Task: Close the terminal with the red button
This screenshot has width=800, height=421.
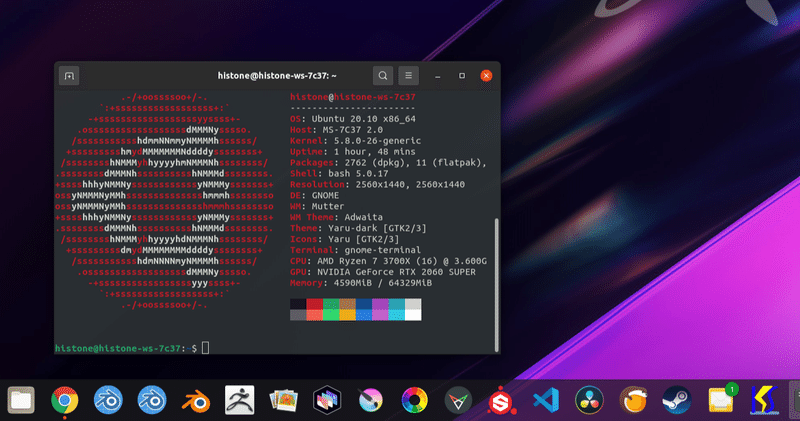Action: point(486,76)
